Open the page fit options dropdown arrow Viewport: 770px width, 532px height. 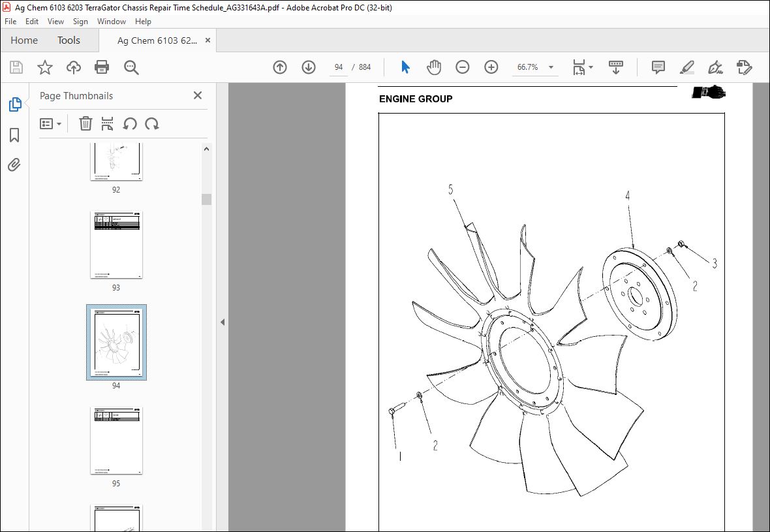(x=591, y=67)
